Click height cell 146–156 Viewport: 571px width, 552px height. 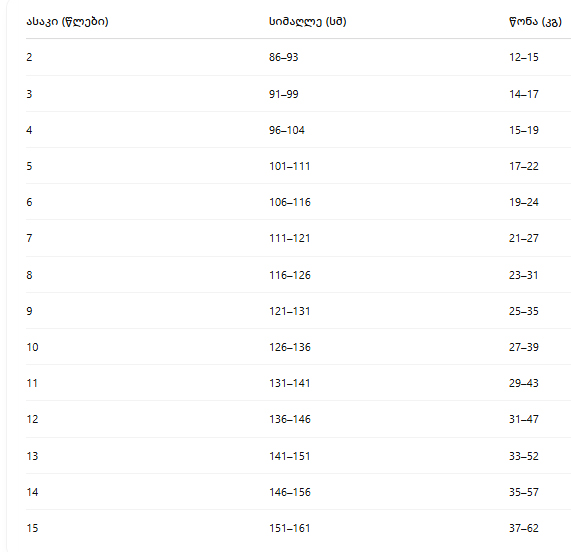290,492
